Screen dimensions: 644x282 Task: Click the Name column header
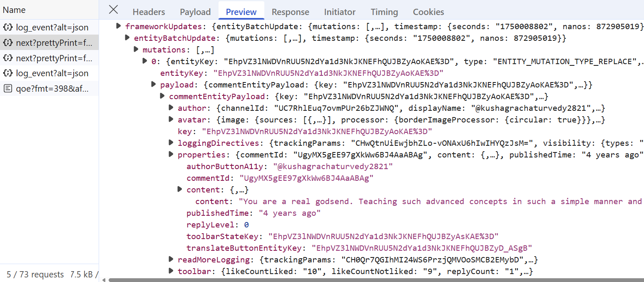pyautogui.click(x=14, y=10)
